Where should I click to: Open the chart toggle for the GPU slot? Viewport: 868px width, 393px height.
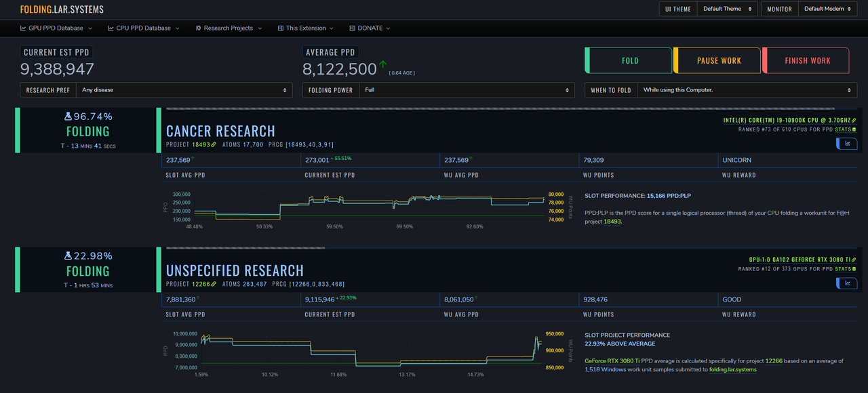tap(847, 283)
